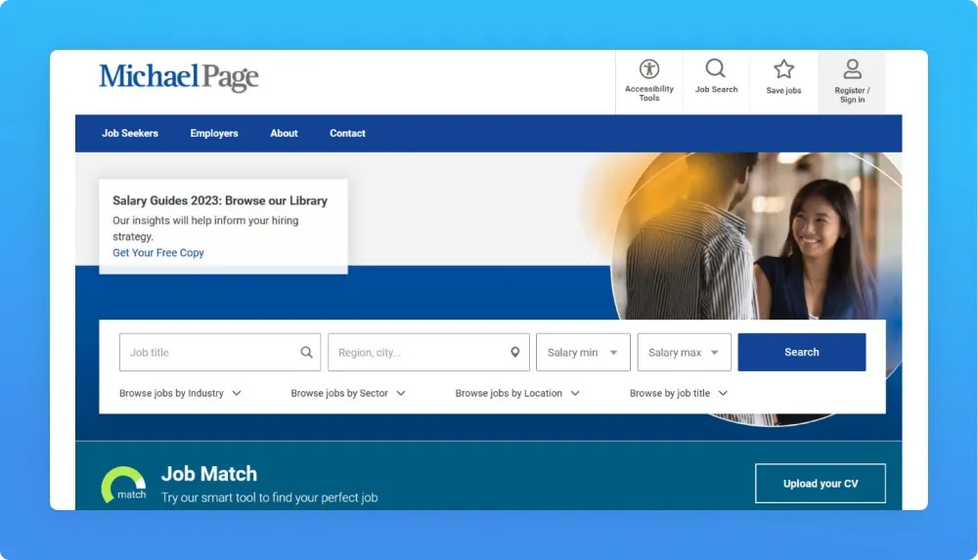This screenshot has width=978, height=560.
Task: Open the Employers menu
Action: point(214,134)
